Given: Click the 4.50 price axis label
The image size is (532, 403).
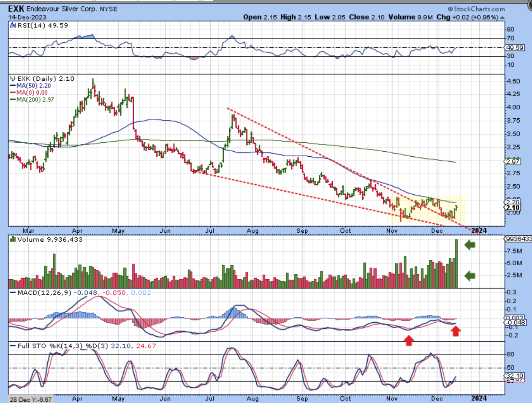Looking at the screenshot, I should [x=513, y=81].
